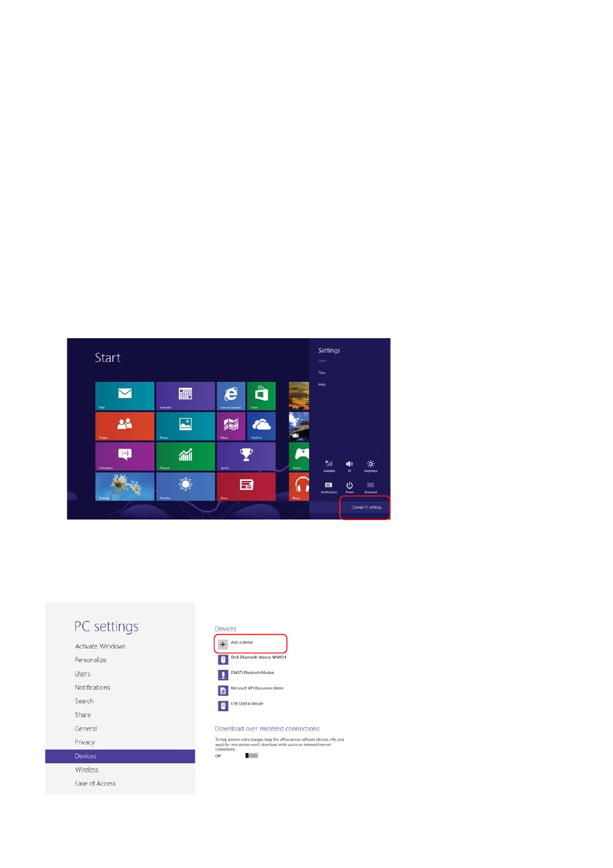The width and height of the screenshot is (613, 868).
Task: Select USB Optical Mouse device
Action: click(x=241, y=705)
